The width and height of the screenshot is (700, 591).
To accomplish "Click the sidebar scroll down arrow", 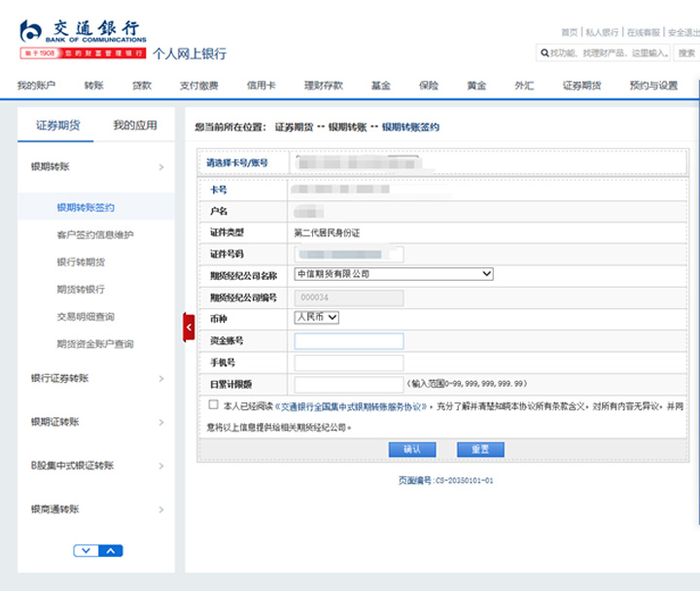I will click(86, 551).
